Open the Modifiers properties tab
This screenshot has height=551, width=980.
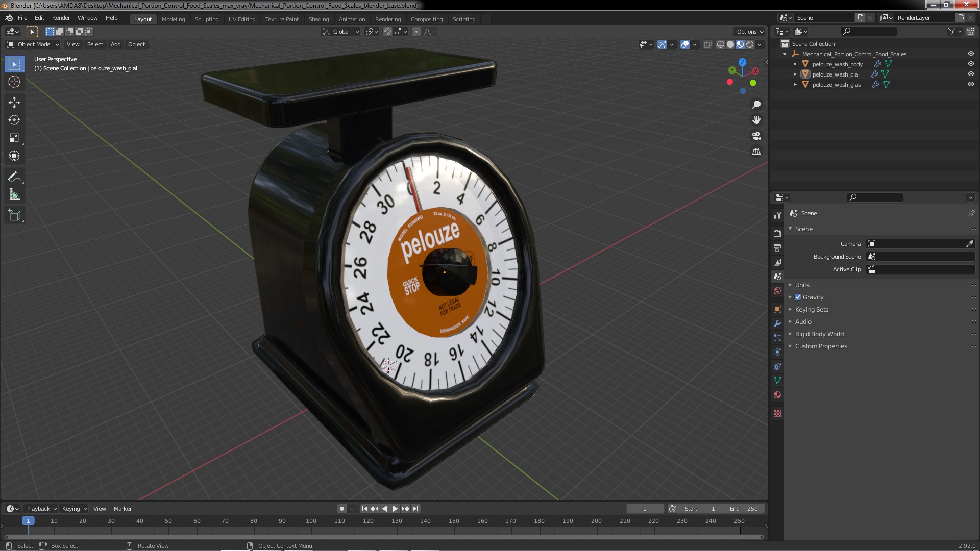pyautogui.click(x=777, y=323)
